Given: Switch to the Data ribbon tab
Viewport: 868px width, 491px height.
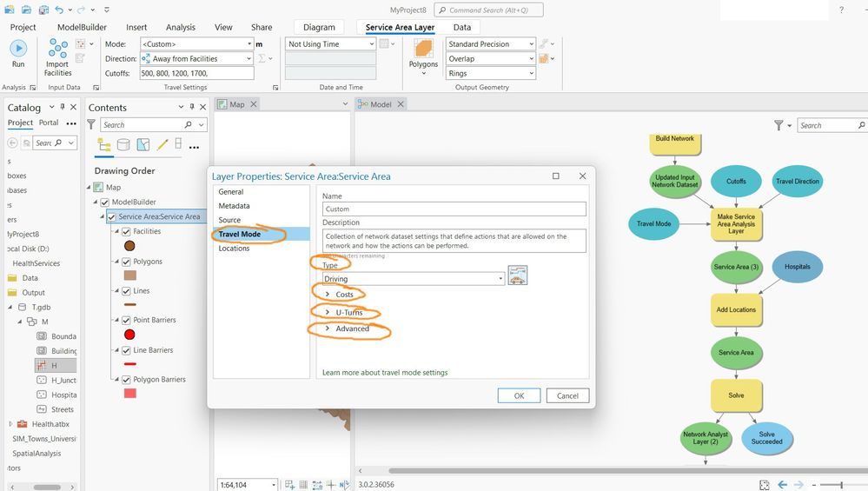Looking at the screenshot, I should click(x=461, y=27).
